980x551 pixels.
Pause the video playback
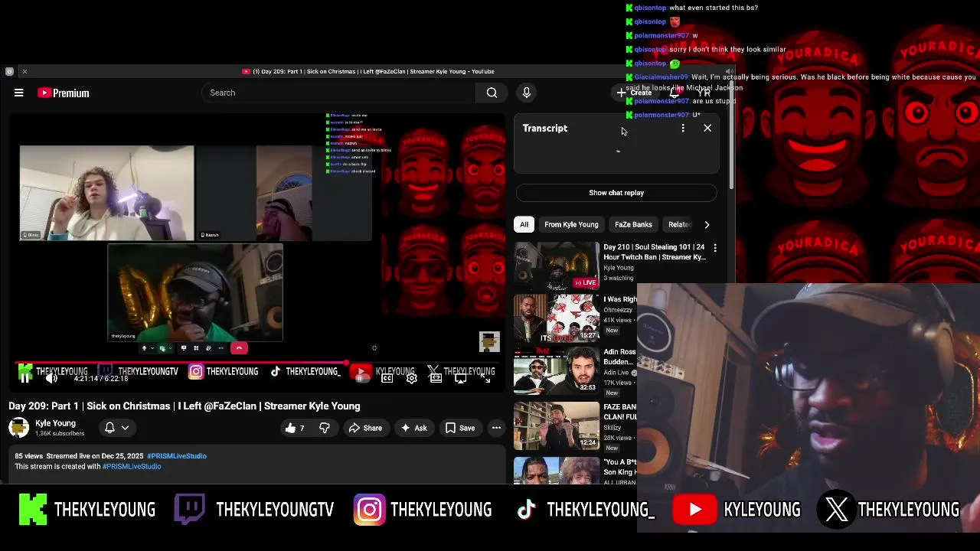coord(24,377)
